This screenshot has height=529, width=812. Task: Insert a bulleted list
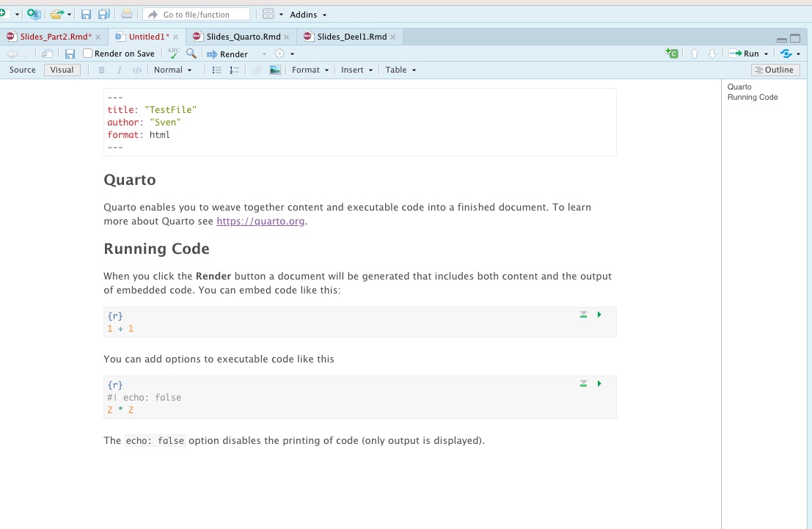(217, 70)
